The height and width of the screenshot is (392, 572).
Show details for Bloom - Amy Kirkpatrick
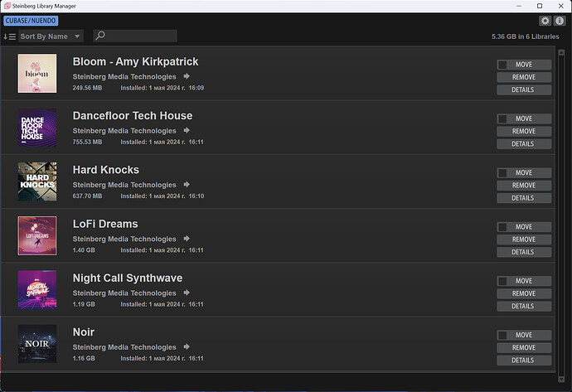pyautogui.click(x=524, y=90)
